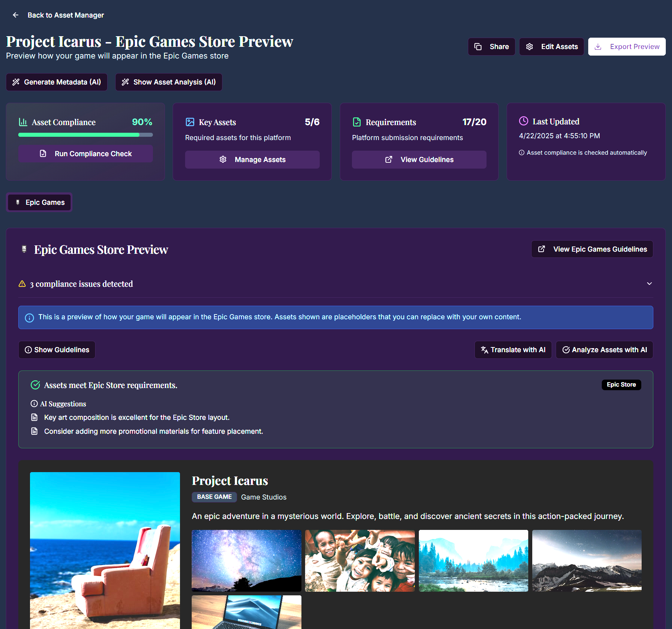672x629 pixels.
Task: Select the Epic Games platform tab
Action: [39, 202]
